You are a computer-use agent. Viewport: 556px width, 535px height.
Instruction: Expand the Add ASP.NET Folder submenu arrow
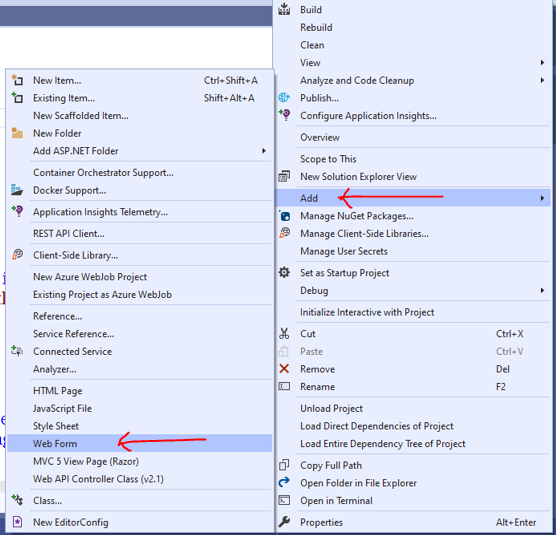[264, 151]
